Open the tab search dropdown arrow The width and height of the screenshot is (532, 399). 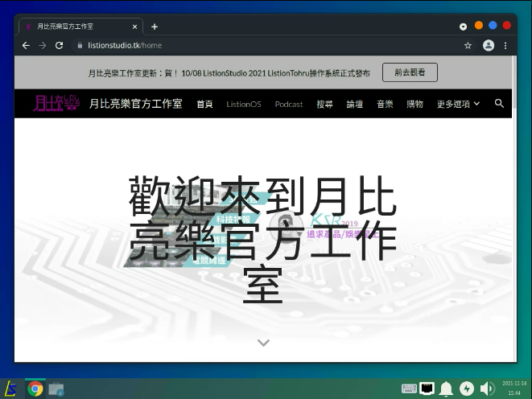click(x=463, y=27)
